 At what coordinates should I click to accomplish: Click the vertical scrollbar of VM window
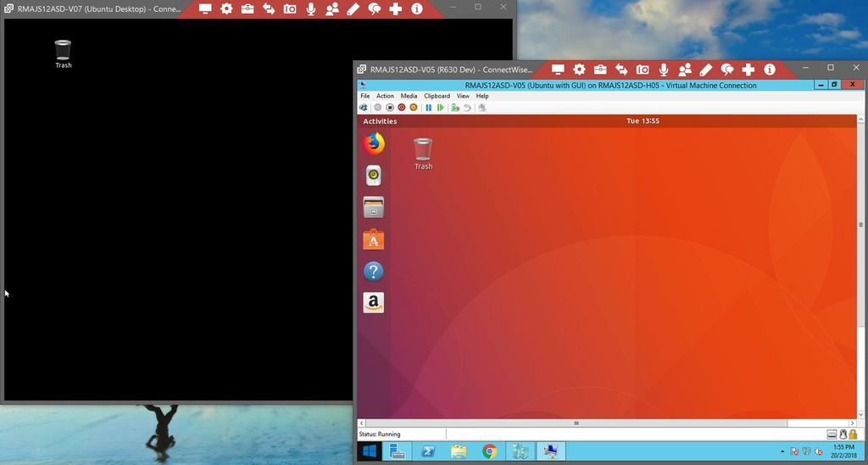[861, 225]
